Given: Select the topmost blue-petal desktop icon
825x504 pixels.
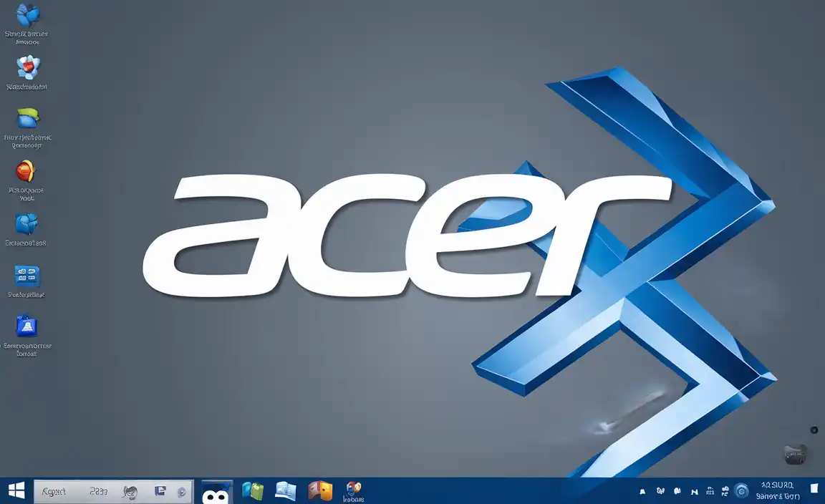Looking at the screenshot, I should pyautogui.click(x=27, y=15).
